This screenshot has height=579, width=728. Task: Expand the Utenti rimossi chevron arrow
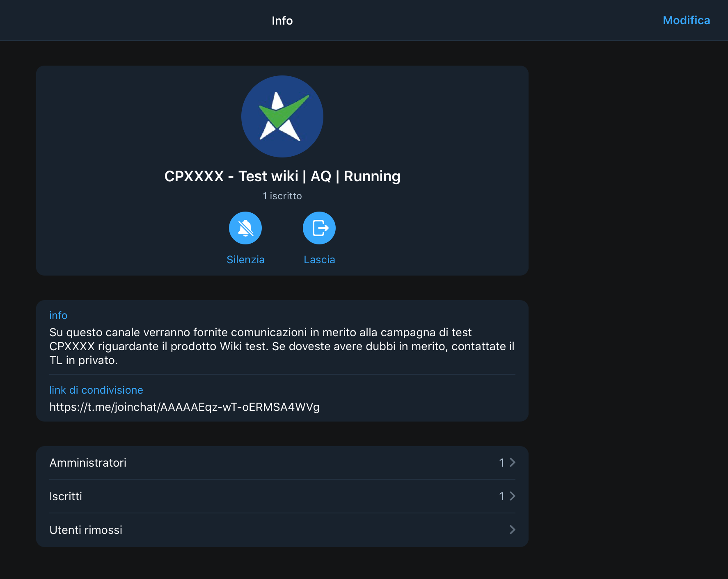[x=513, y=530]
